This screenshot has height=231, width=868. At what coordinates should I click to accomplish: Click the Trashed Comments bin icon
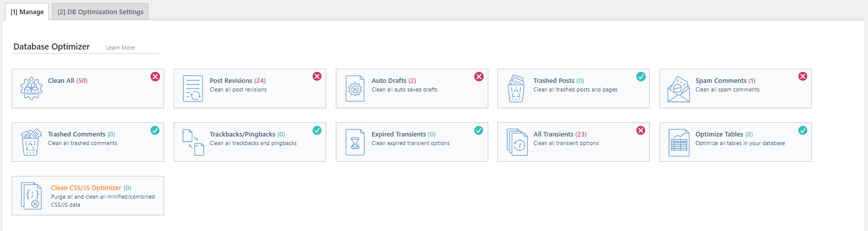31,142
